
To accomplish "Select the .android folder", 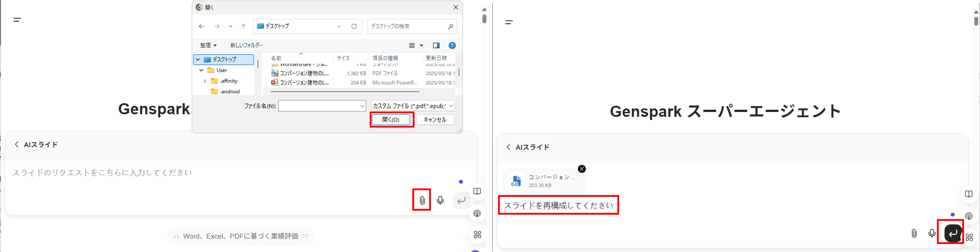I will coord(229,92).
